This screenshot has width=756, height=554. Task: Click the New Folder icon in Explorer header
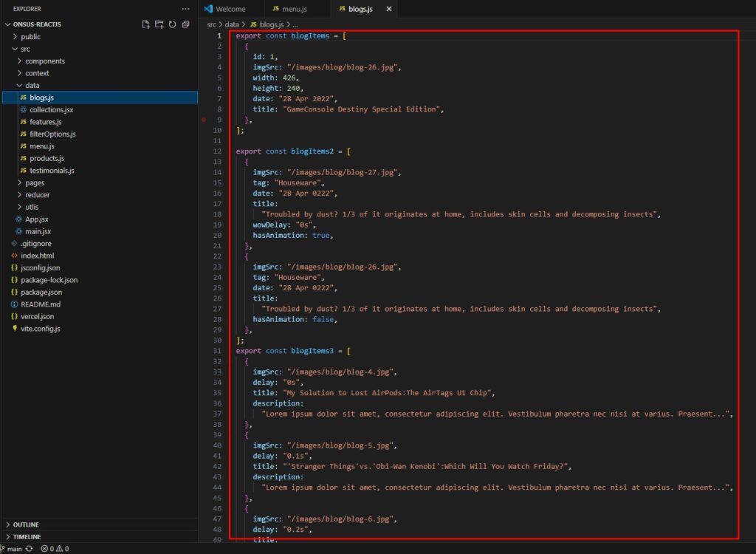[x=159, y=24]
